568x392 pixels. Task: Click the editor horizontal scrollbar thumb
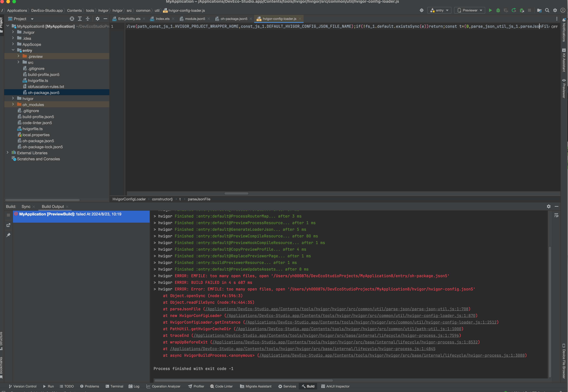coord(236,193)
